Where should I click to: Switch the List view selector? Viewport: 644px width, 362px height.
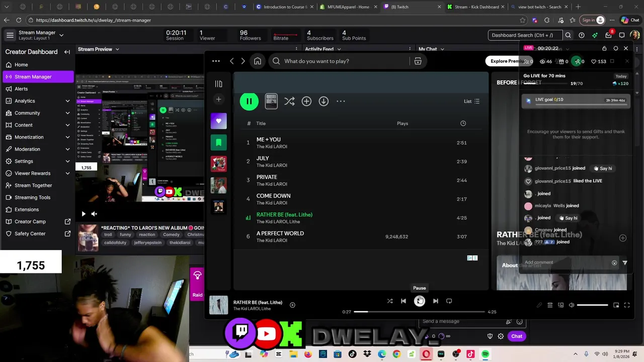[x=471, y=101]
